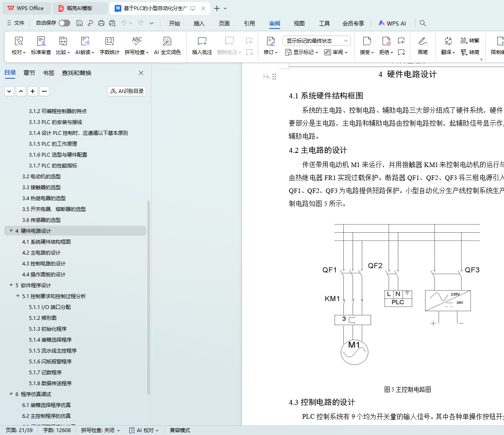Expand the 接受 accept changes dropdown
The height and width of the screenshot is (435, 504).
[x=367, y=52]
